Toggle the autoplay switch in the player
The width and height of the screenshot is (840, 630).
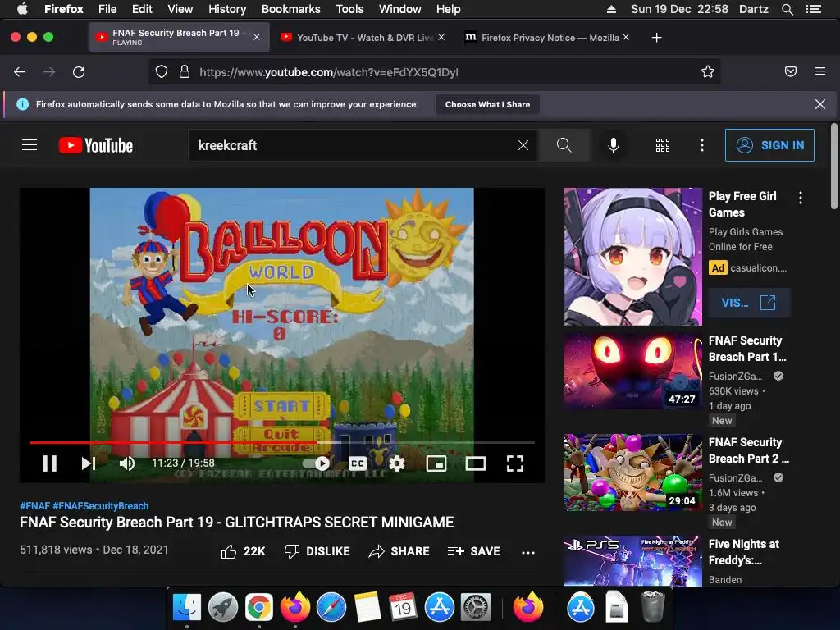(x=316, y=463)
